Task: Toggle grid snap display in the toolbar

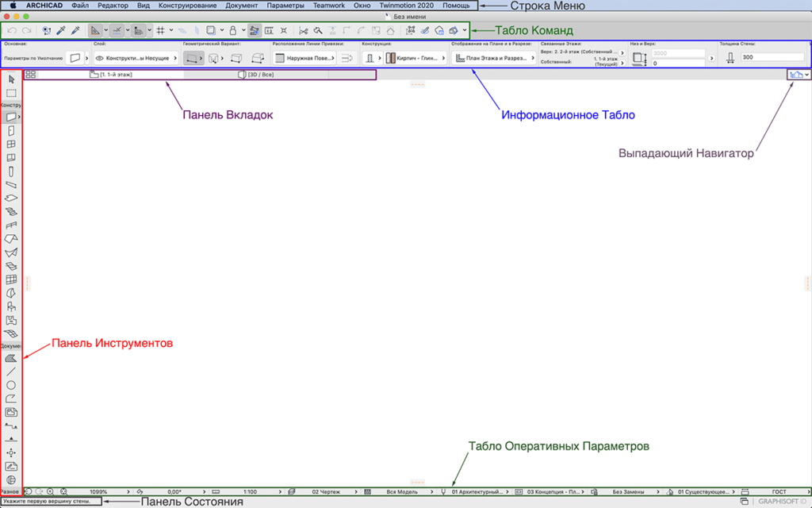Action: pyautogui.click(x=160, y=30)
